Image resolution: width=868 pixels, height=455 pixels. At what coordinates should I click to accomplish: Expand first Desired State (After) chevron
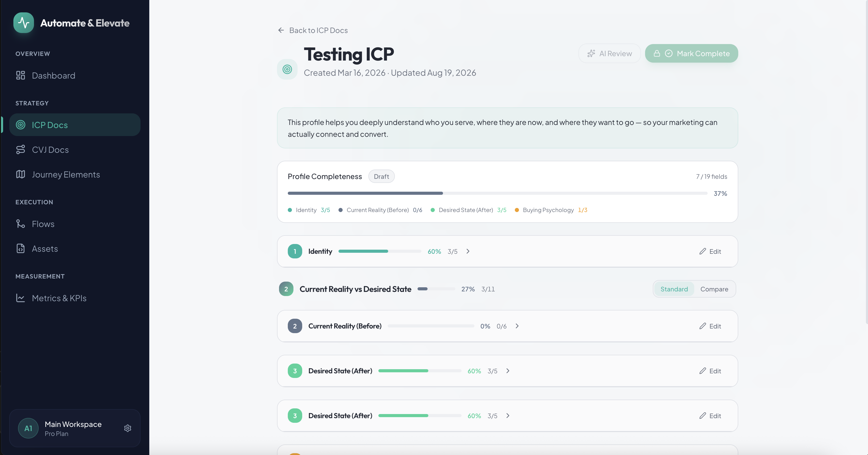(508, 371)
